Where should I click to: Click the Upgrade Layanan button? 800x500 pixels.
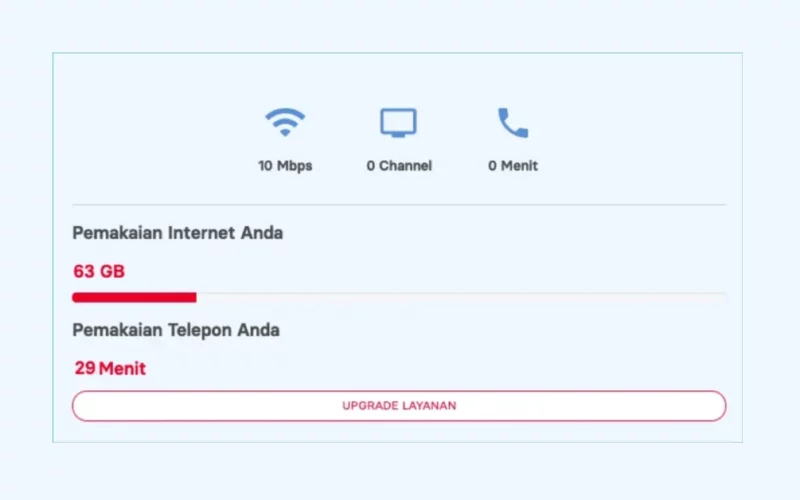(x=399, y=406)
